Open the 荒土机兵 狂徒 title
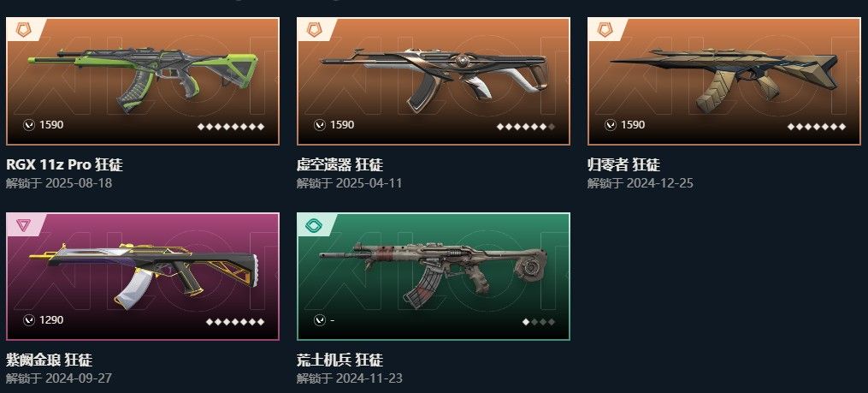Viewport: 868px width, 393px height. 340,360
